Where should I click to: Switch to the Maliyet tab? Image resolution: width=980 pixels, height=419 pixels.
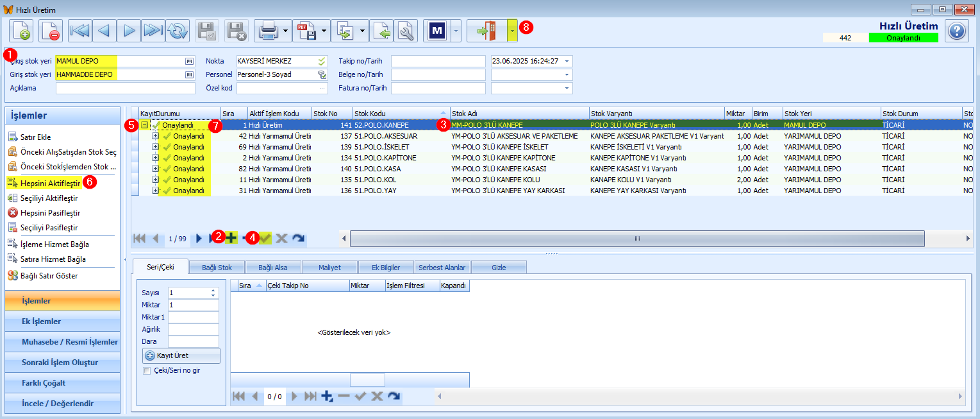331,267
